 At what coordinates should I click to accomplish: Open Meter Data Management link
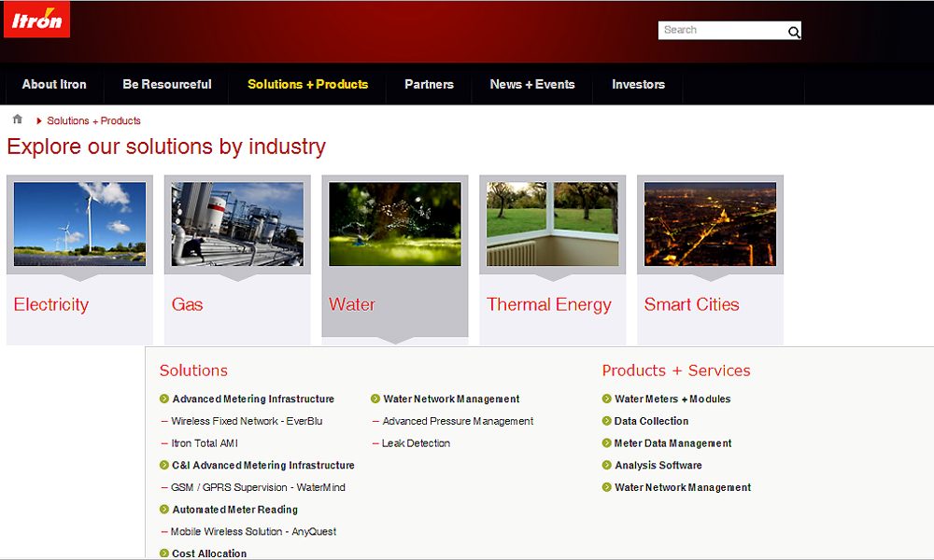click(x=672, y=443)
